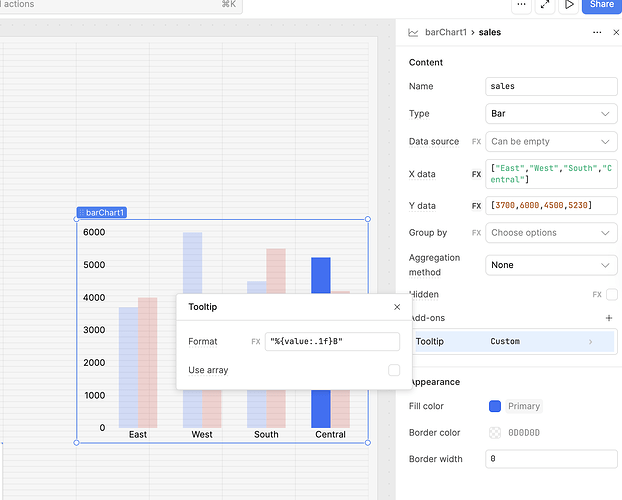Screen dimensions: 622x500
Task: Toggle FX mode for Data source
Action: click(x=476, y=142)
